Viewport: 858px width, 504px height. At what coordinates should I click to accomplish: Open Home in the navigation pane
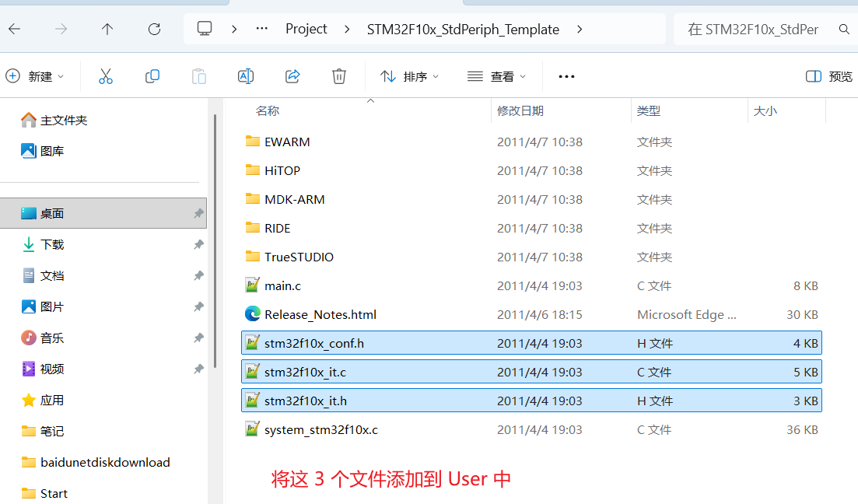tap(54, 121)
